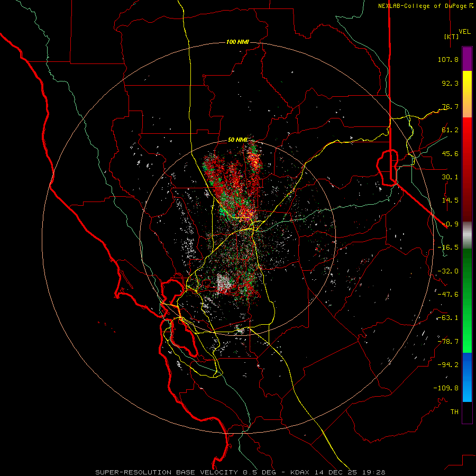Click the gray zero-velocity segment of color bar
476x476 pixels.
tap(467, 235)
